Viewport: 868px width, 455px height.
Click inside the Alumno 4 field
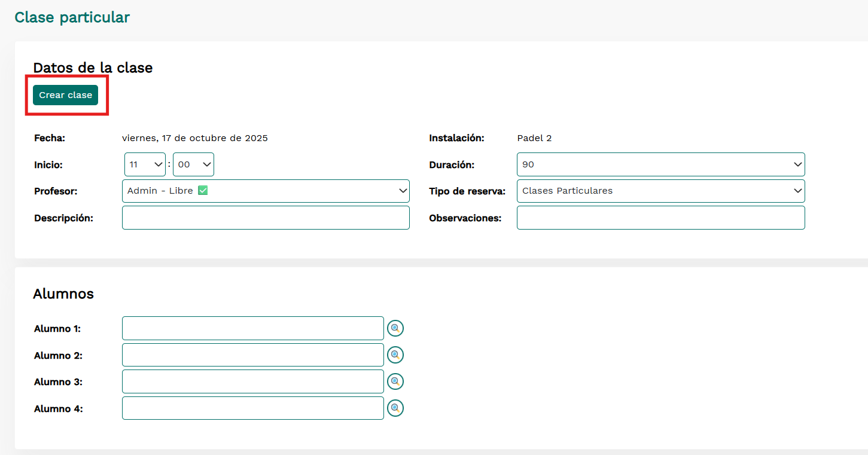point(252,408)
